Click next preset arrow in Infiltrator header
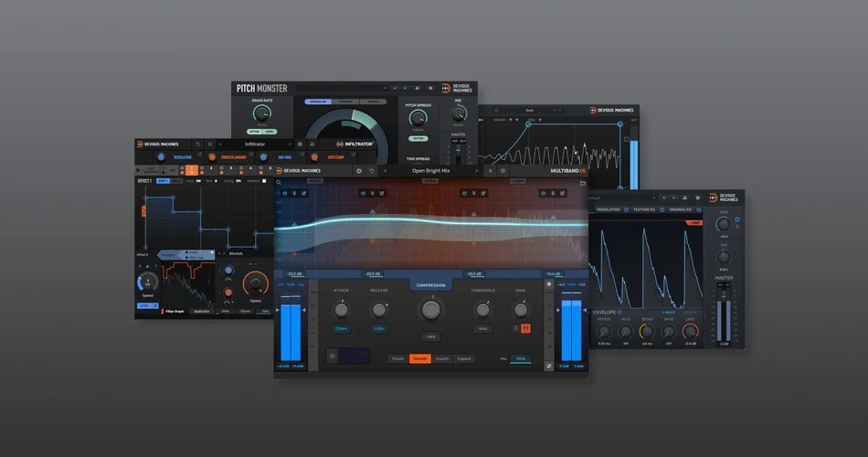 290,144
